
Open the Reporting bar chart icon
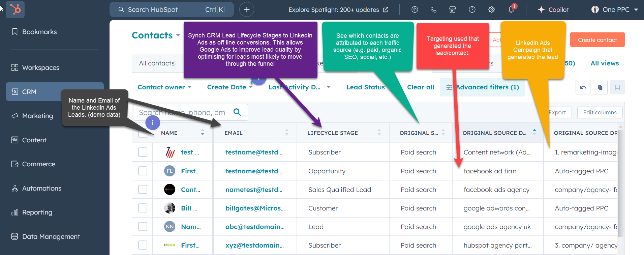(x=14, y=212)
